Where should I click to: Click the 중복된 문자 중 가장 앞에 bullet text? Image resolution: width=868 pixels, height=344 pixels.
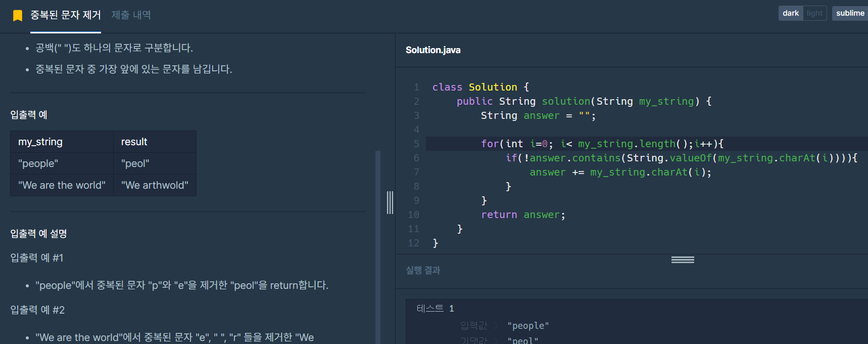[134, 69]
